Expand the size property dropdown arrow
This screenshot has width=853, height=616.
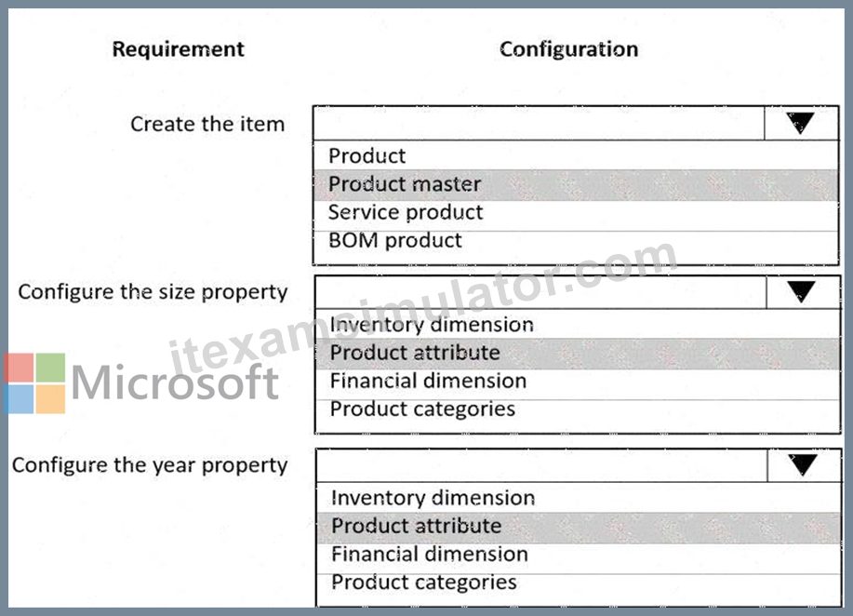pos(803,293)
